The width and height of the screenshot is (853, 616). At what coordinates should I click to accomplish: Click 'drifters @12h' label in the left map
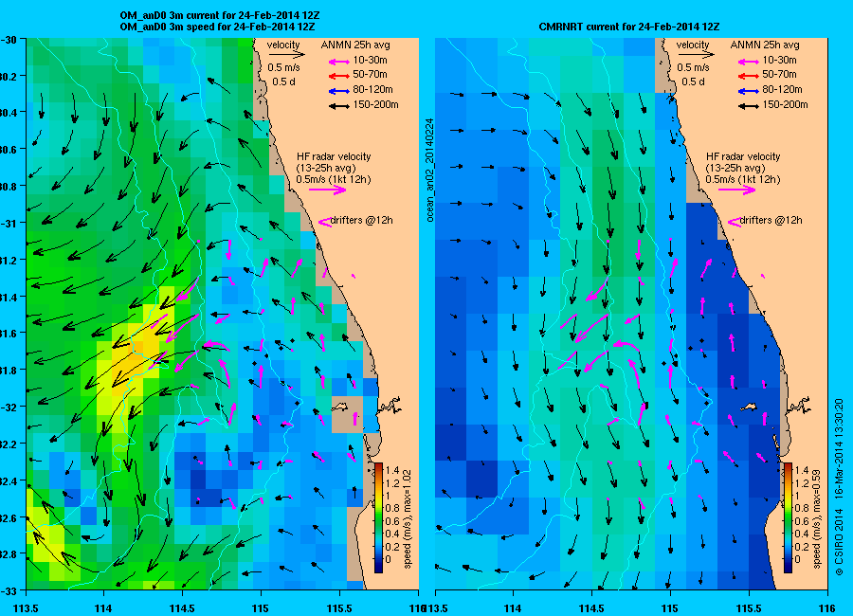362,221
